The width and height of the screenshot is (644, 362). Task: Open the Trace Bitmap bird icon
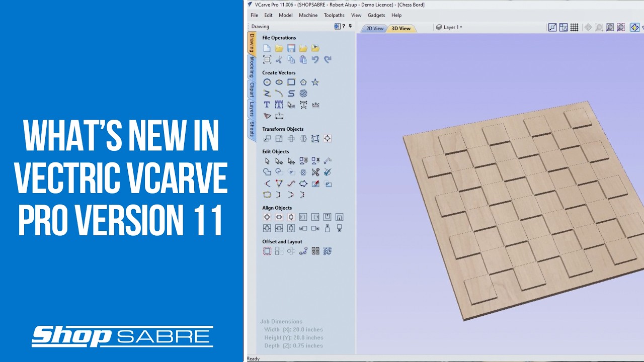267,116
